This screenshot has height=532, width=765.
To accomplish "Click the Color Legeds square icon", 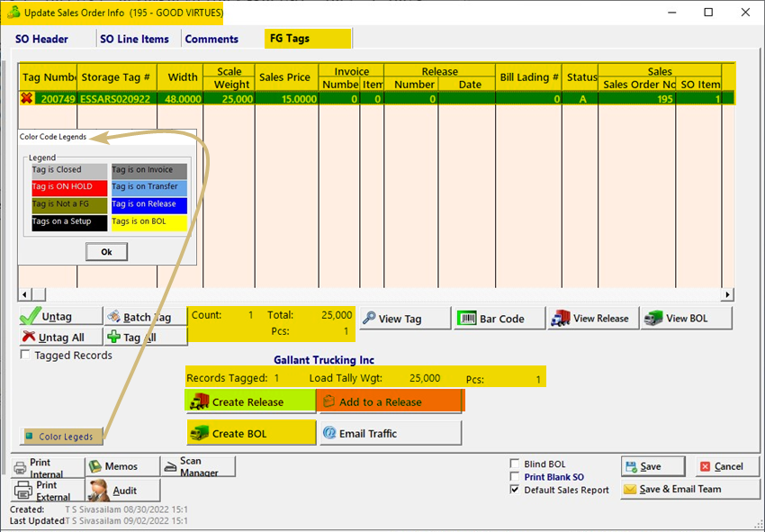I will pos(30,436).
